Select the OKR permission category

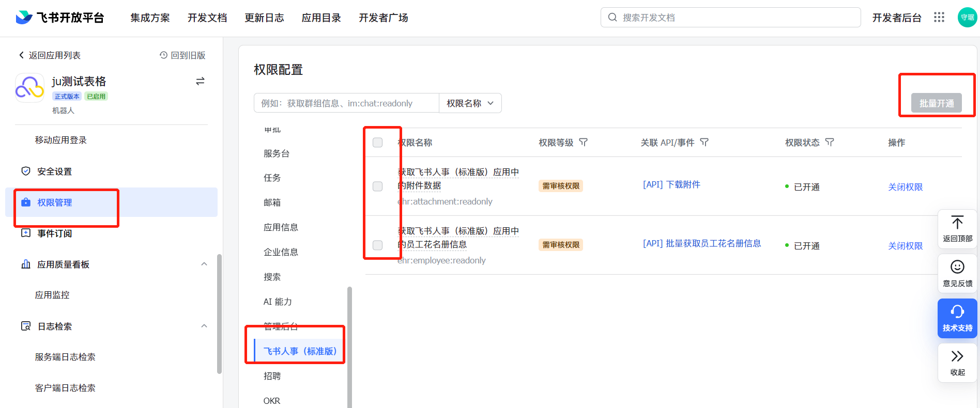coord(272,401)
